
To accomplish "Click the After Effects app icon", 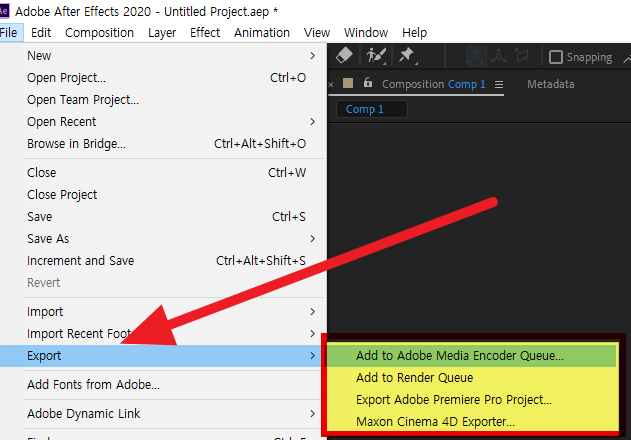I will [4, 11].
